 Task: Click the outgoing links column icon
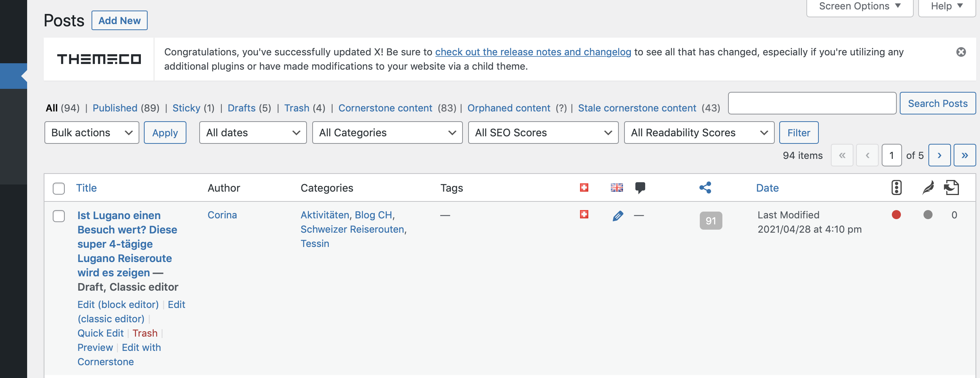[x=951, y=187]
